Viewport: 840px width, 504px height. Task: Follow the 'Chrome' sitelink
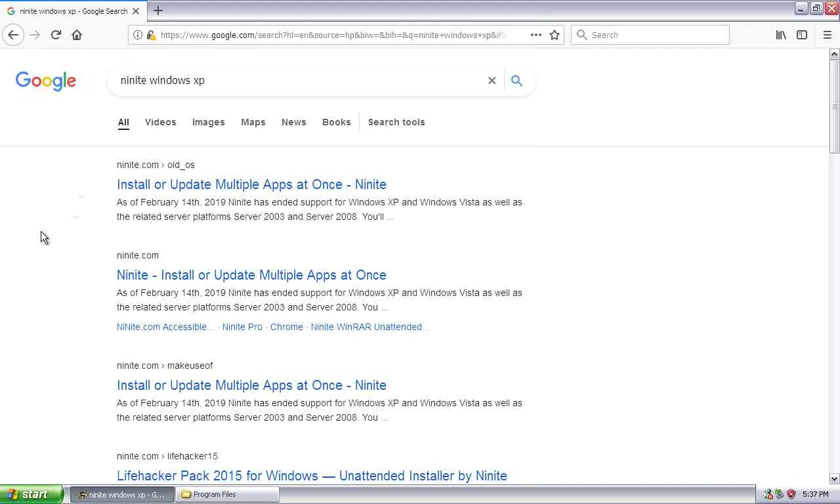point(287,327)
